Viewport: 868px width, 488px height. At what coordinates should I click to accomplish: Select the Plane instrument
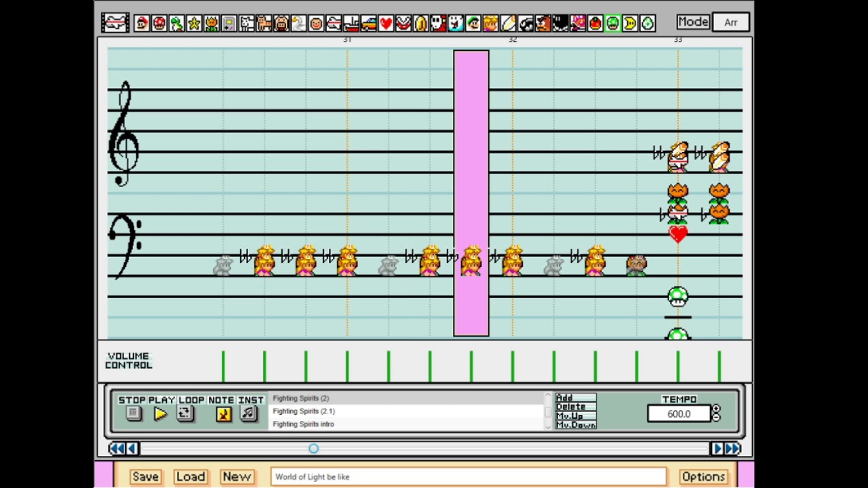pyautogui.click(x=334, y=24)
